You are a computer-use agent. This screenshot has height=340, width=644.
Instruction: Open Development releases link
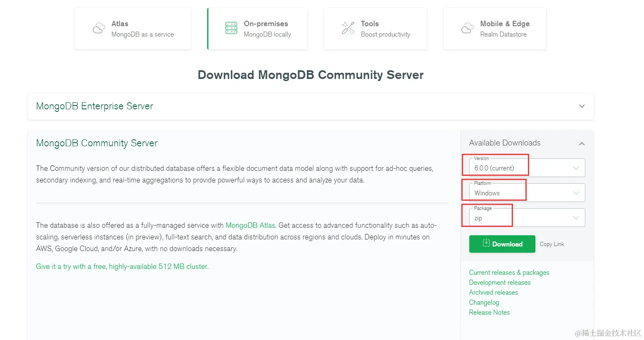(x=500, y=283)
